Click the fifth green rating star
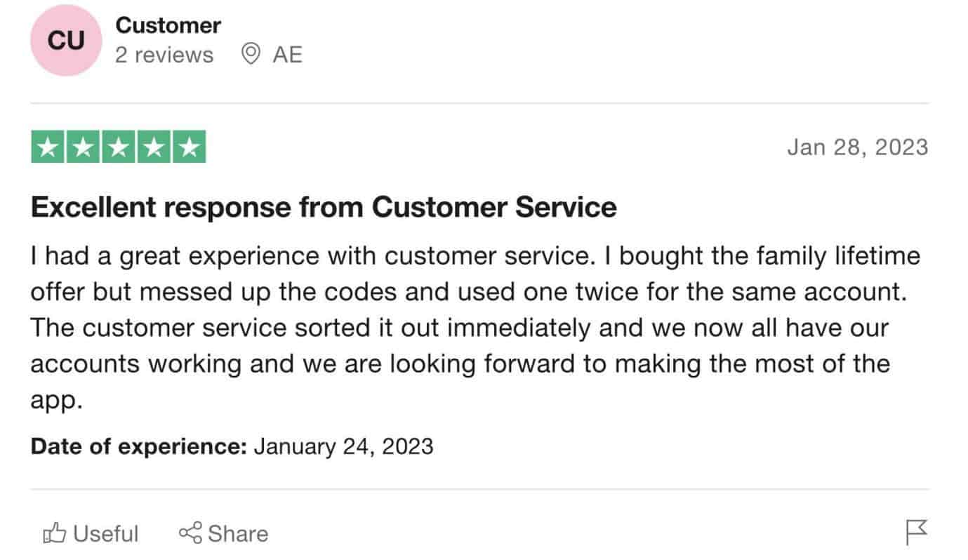Image resolution: width=968 pixels, height=560 pixels. [188, 147]
